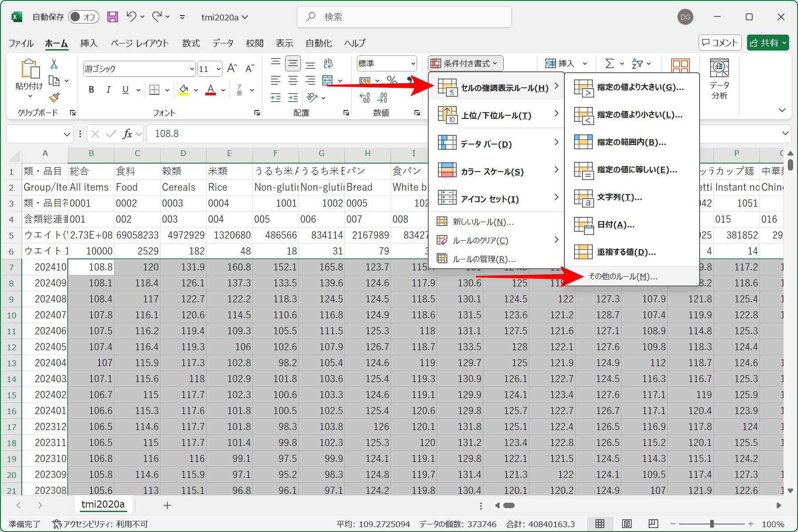This screenshot has height=532, width=798.
Task: Open the ファイル tab
Action: tap(21, 43)
